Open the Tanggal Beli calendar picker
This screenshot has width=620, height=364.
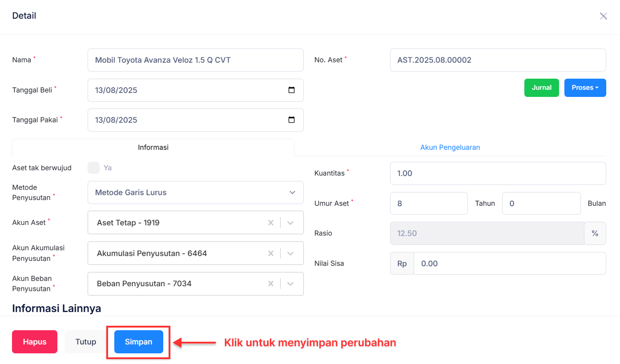pos(292,90)
